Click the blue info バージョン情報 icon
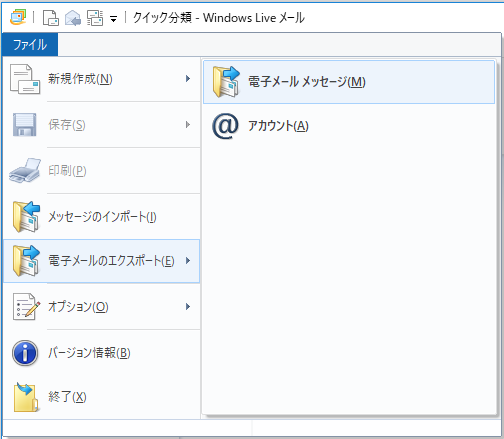Screen dimensions: 504x439 [25, 353]
